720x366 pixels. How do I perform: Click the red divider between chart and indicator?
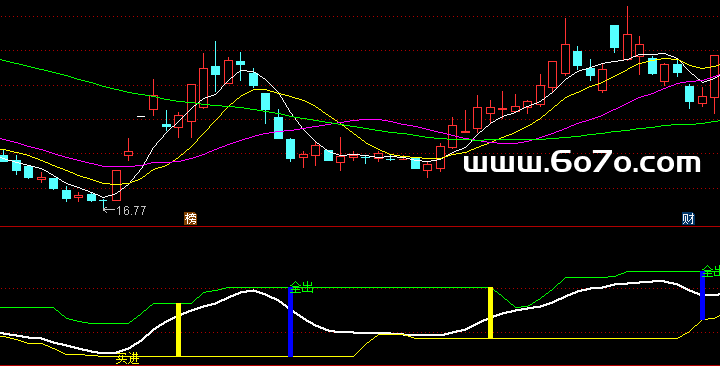click(x=360, y=226)
